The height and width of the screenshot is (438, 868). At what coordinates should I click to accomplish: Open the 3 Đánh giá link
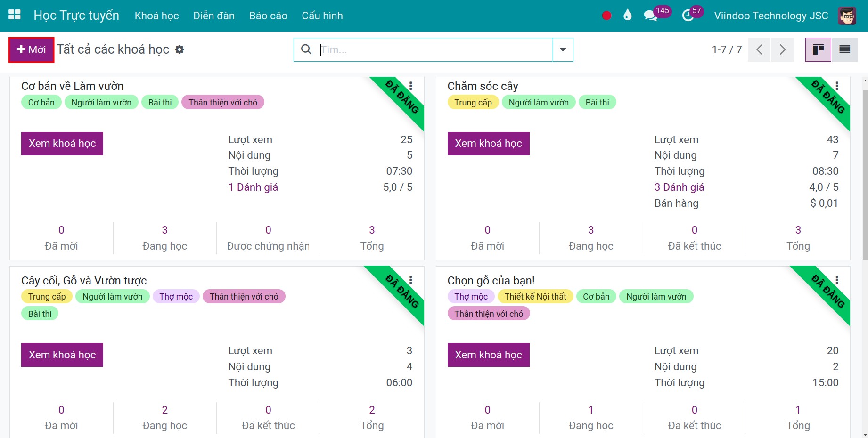click(679, 187)
